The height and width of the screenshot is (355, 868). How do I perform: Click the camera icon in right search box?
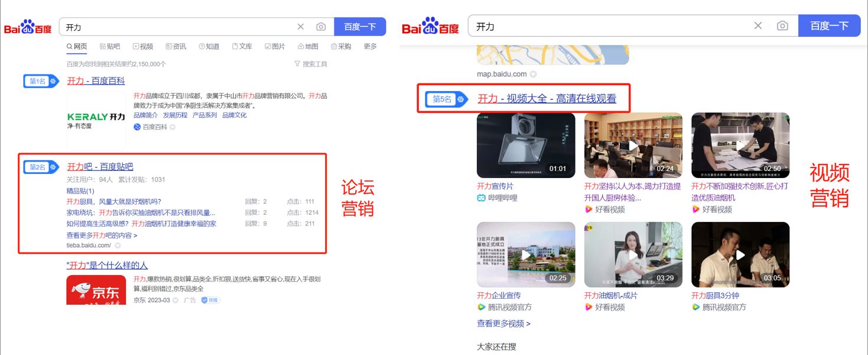click(x=782, y=26)
